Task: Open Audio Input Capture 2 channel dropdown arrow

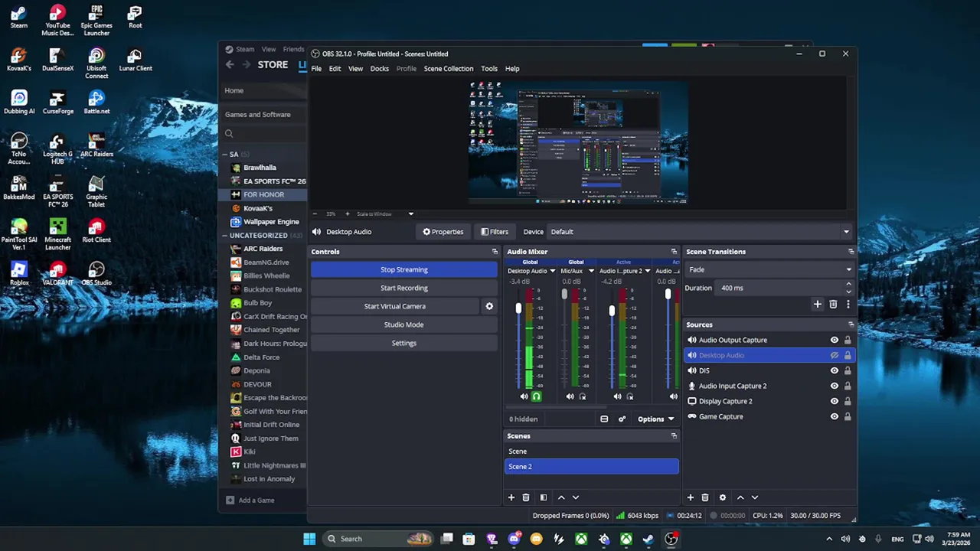Action: (648, 271)
